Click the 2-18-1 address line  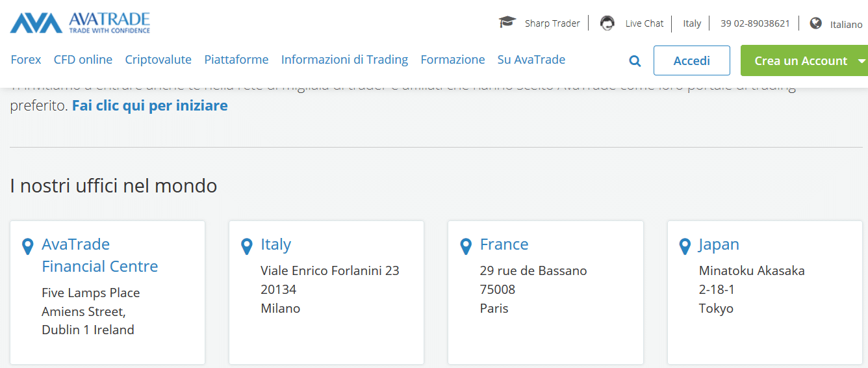point(717,289)
